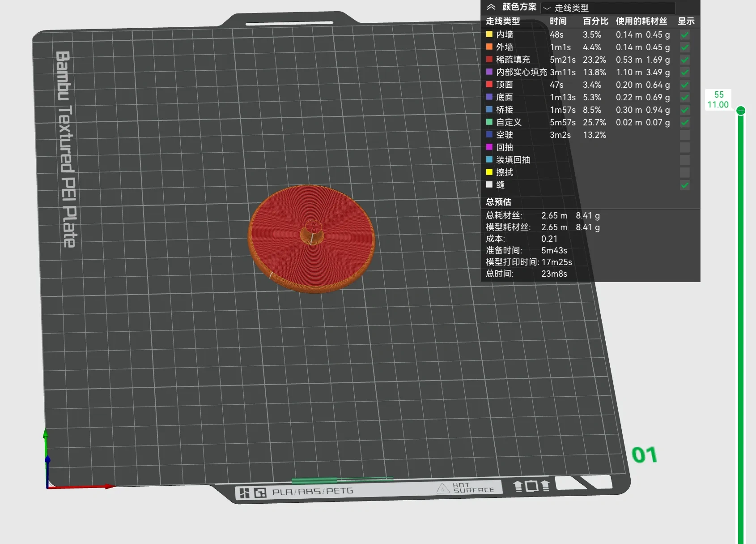This screenshot has height=544, width=756.
Task: Click the 内部实心填充 filament 1.10 m
Action: pyautogui.click(x=629, y=72)
